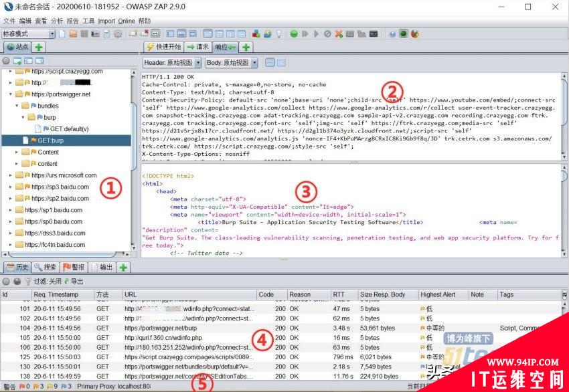Add new tab beside 响应 with green plus
This screenshot has height=392, width=569.
[246, 47]
